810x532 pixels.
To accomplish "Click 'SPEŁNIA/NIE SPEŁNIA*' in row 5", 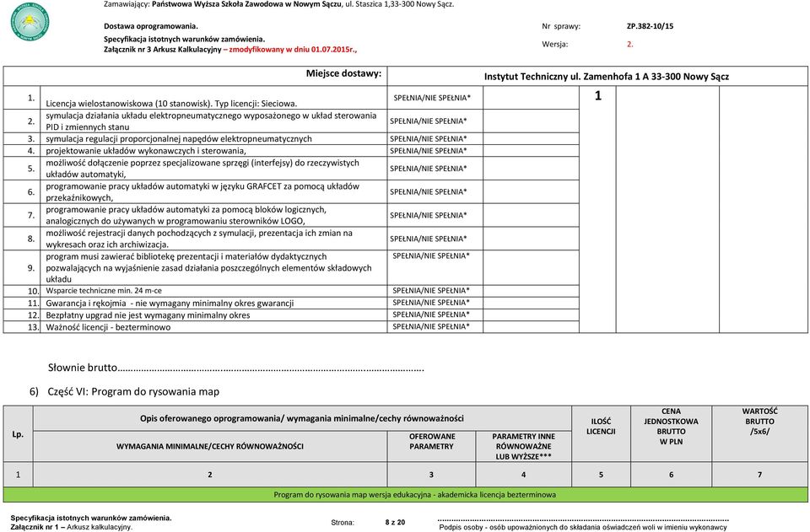I will tap(429, 169).
